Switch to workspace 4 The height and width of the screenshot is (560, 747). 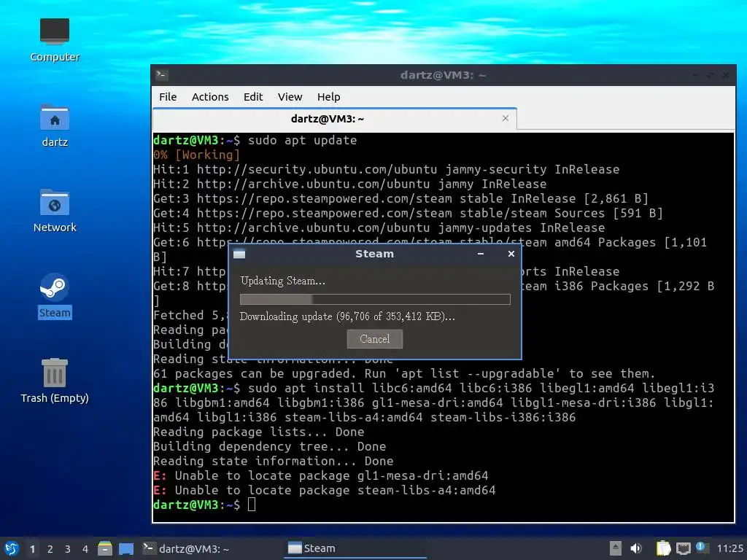[85, 549]
